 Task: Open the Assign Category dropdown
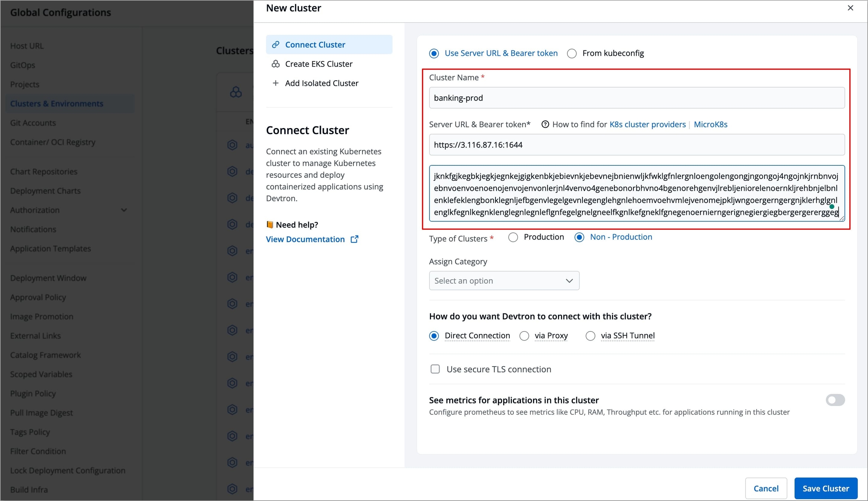click(504, 281)
